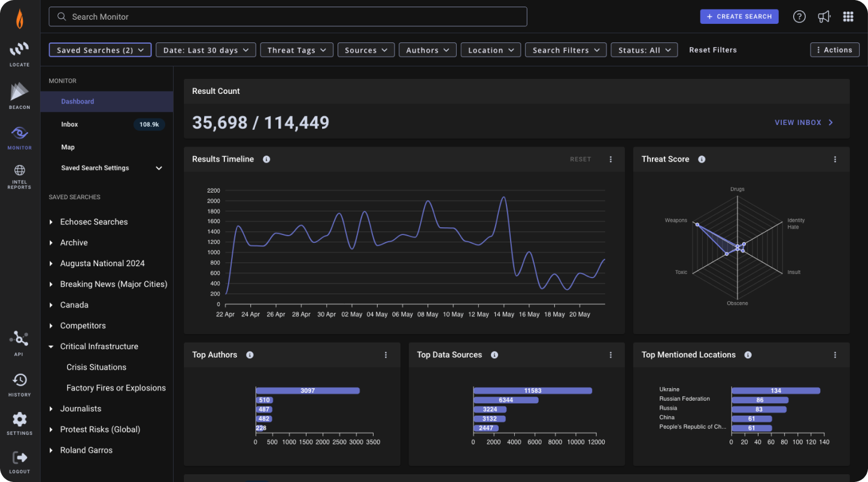Click the CREATE SEARCH button

[739, 16]
